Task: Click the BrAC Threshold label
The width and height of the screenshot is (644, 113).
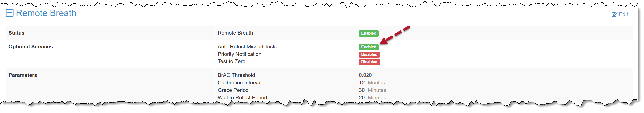Action: pyautogui.click(x=236, y=75)
